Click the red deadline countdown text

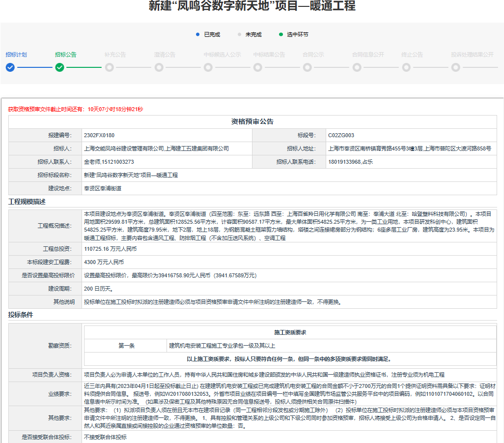(x=75, y=109)
